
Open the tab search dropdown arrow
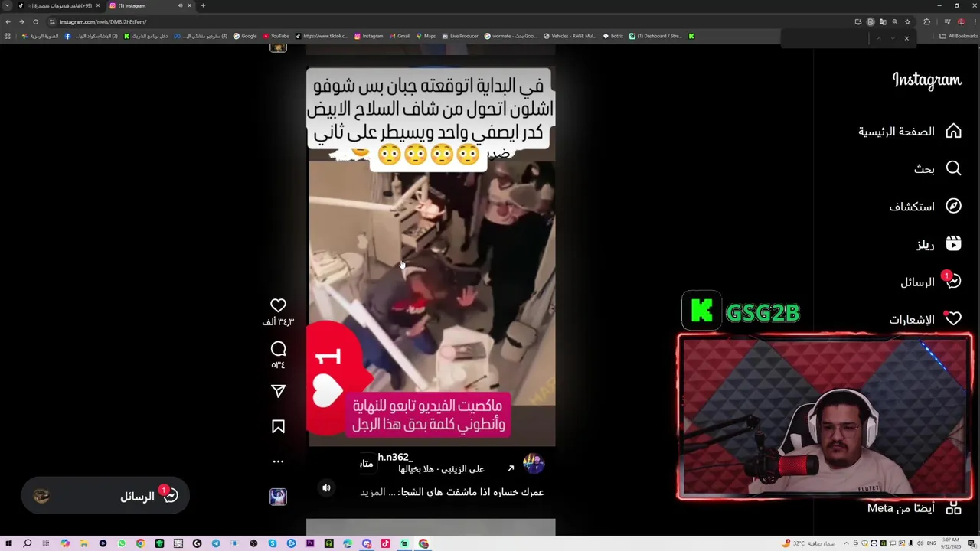[8, 5]
